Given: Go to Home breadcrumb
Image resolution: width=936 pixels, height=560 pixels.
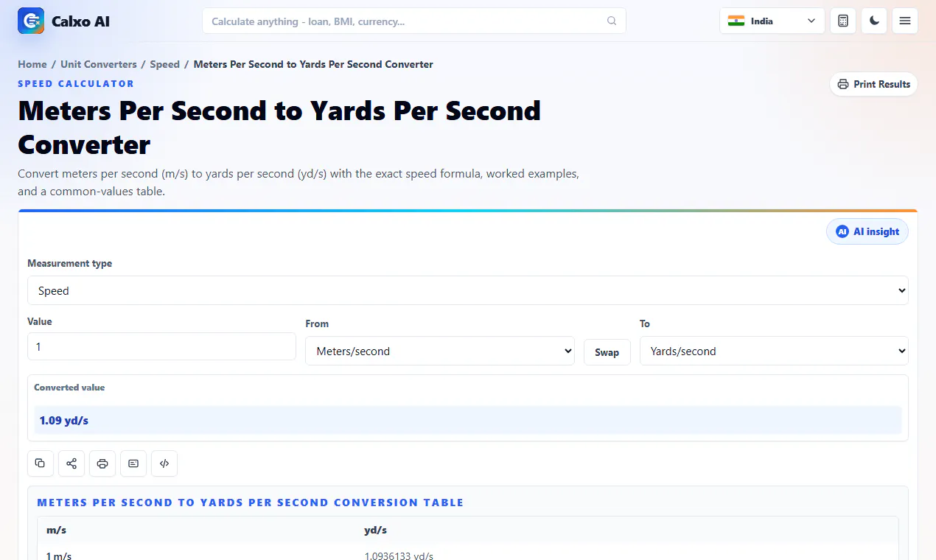Looking at the screenshot, I should tap(32, 64).
